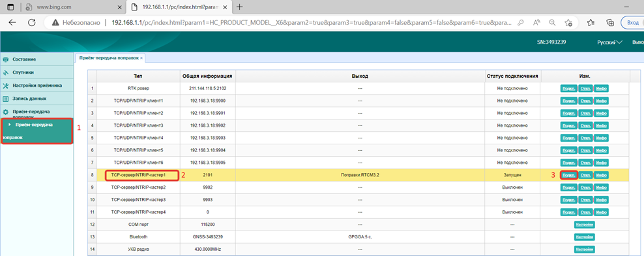
Task: Click Инфо for TCP/UDP/NTRIP клиент3
Action: [x=601, y=125]
